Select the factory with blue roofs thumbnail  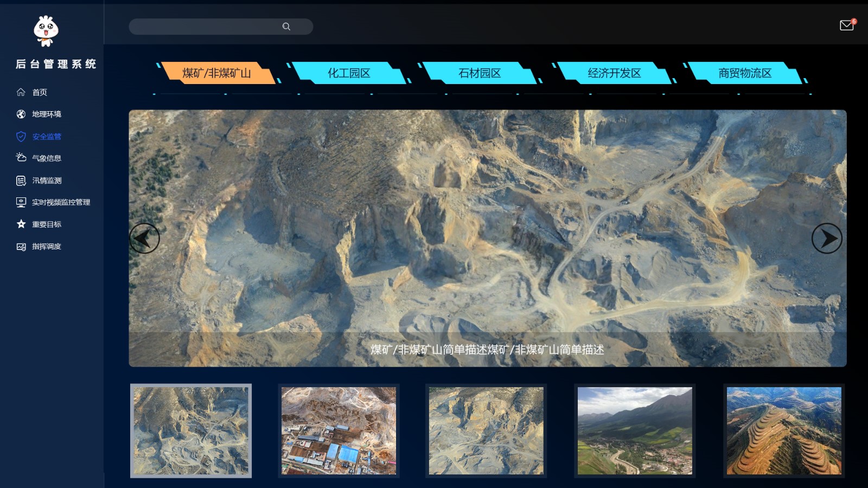click(339, 431)
